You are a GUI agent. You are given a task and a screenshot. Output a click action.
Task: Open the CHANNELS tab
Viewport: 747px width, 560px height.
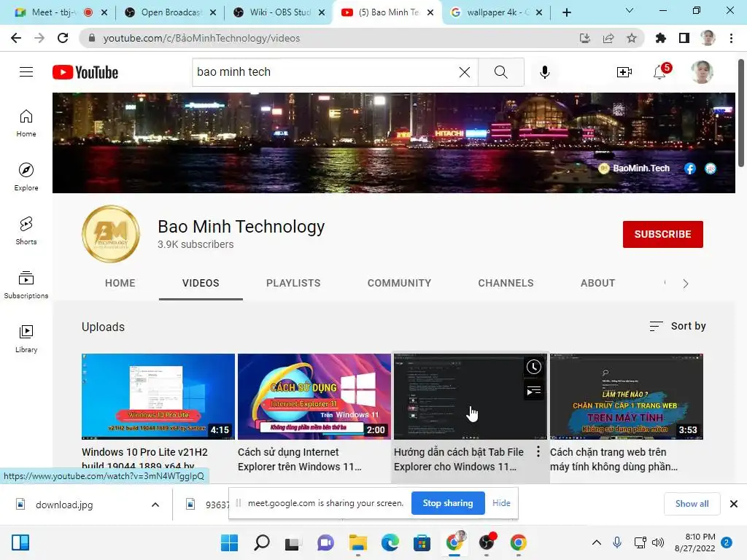[x=506, y=284]
